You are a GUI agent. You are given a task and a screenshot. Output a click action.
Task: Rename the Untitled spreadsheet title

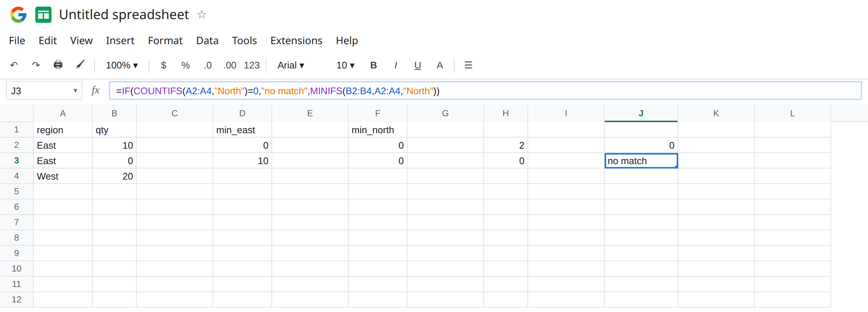[x=124, y=15]
